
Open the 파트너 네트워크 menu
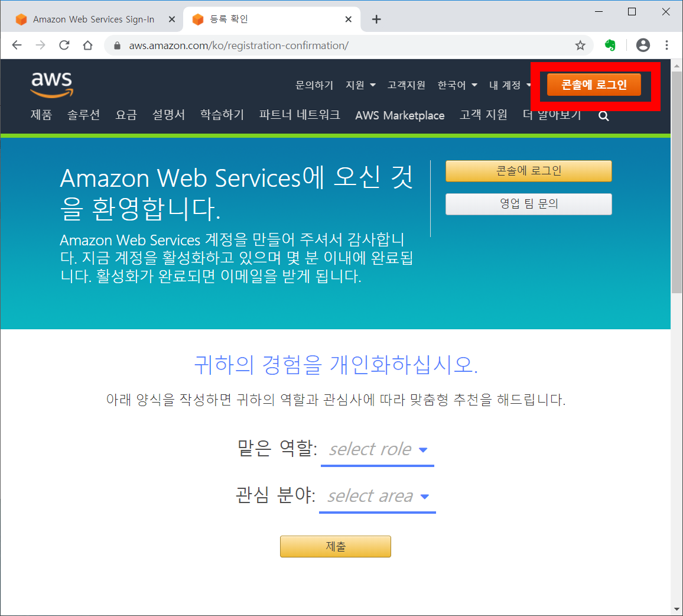tap(299, 115)
